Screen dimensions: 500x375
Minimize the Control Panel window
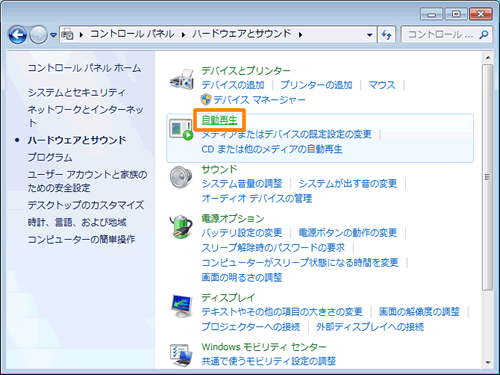tap(432, 14)
